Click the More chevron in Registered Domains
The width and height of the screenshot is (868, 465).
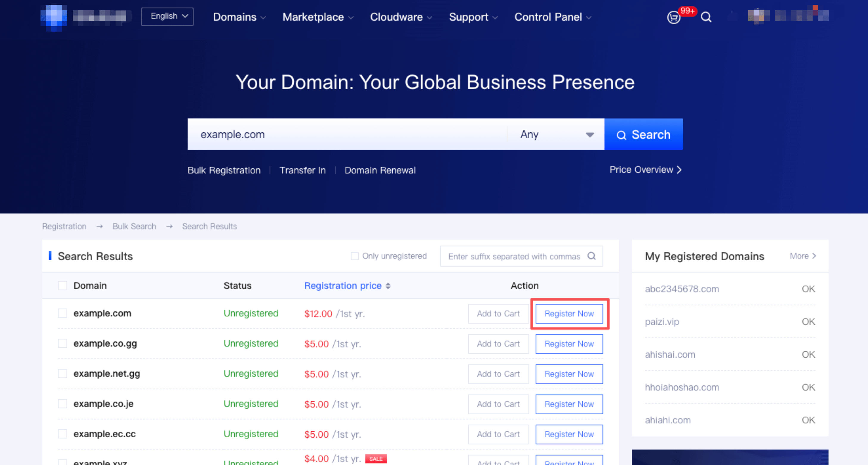click(814, 256)
